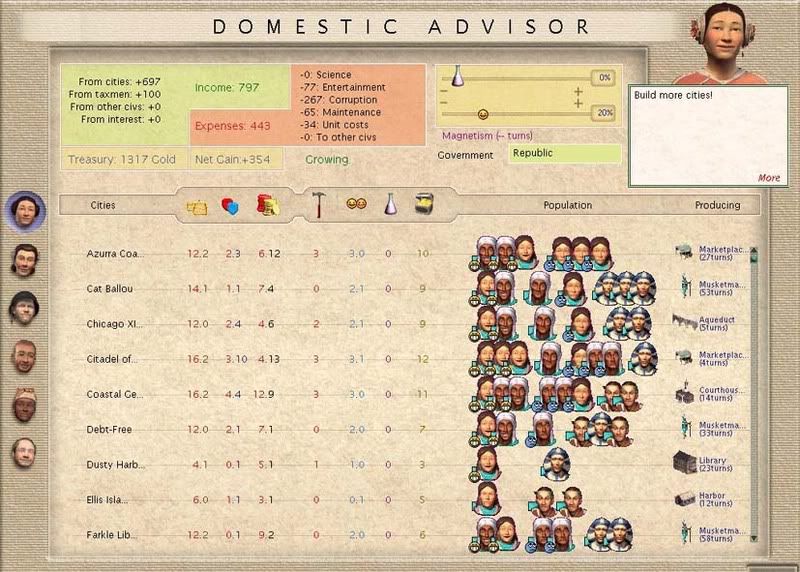Click the Cities column header

pos(103,205)
